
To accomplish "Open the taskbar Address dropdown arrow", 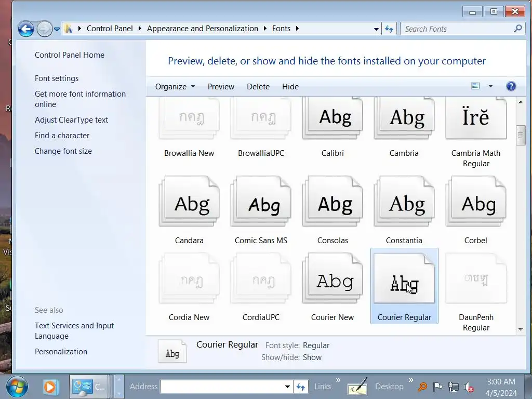I will (x=287, y=387).
